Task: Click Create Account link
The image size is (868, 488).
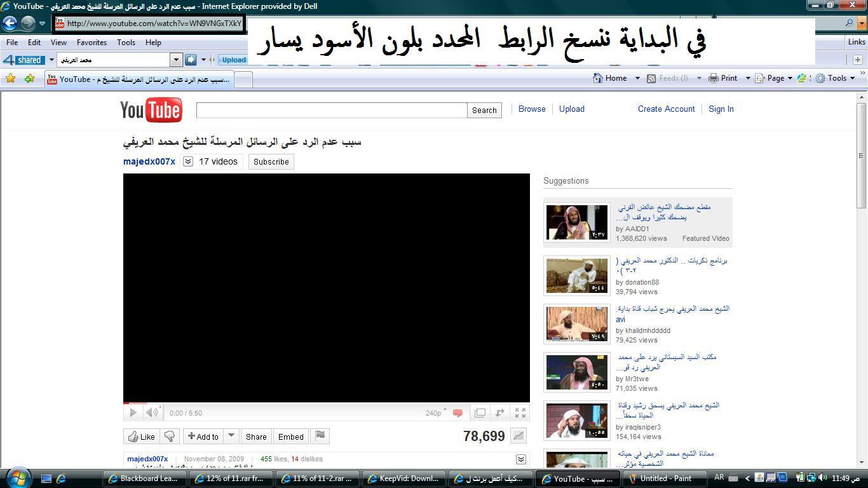Action: pos(667,109)
